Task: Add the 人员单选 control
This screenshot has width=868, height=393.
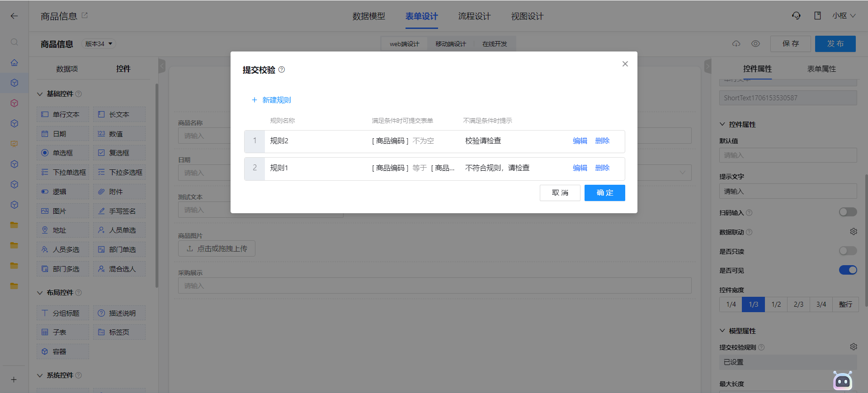Action: point(119,230)
